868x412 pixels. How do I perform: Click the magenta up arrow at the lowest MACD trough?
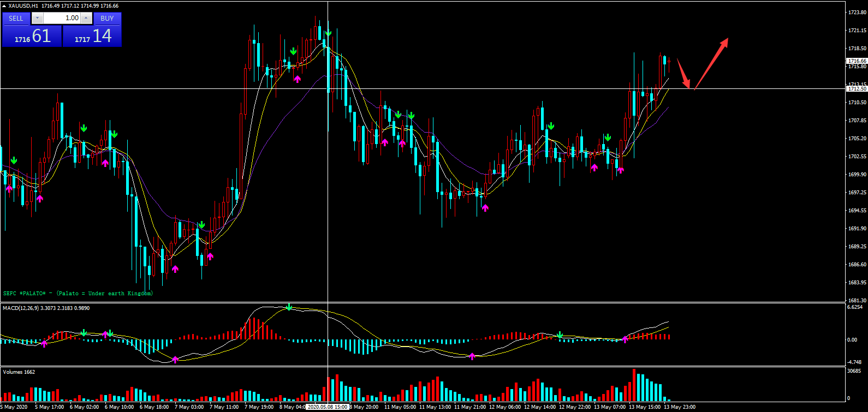pyautogui.click(x=175, y=359)
